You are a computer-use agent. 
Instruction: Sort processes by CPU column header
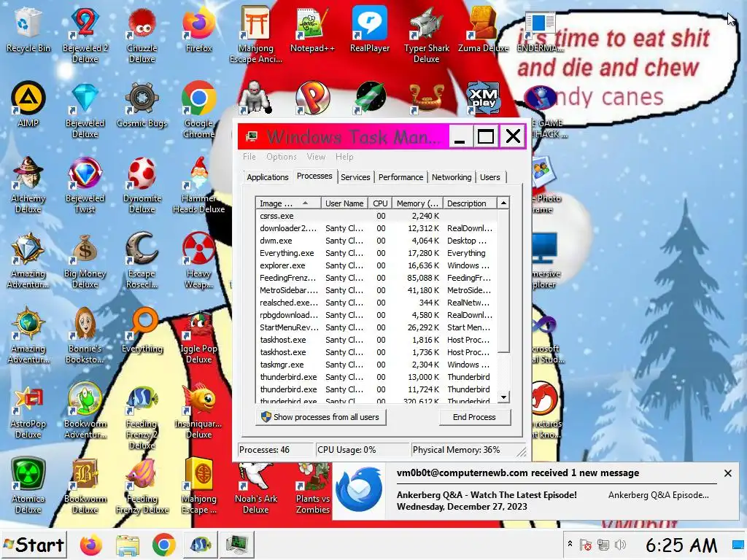click(380, 203)
